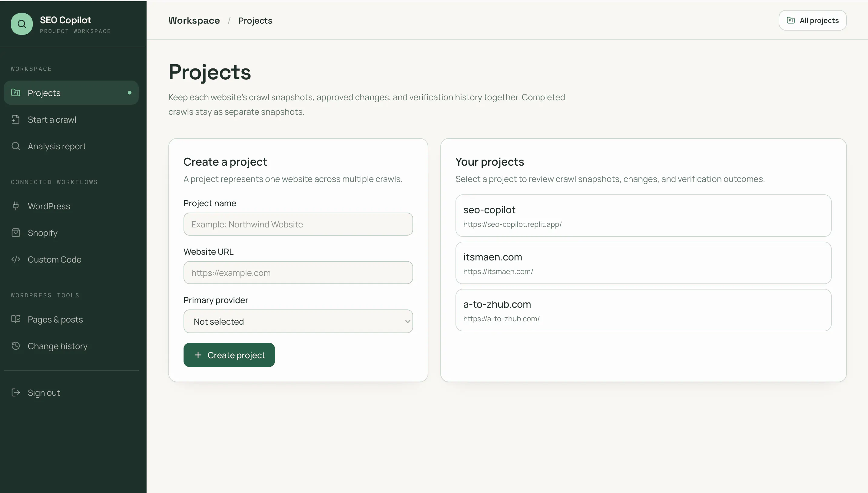This screenshot has width=868, height=493.
Task: Focus the Project name input field
Action: (298, 224)
